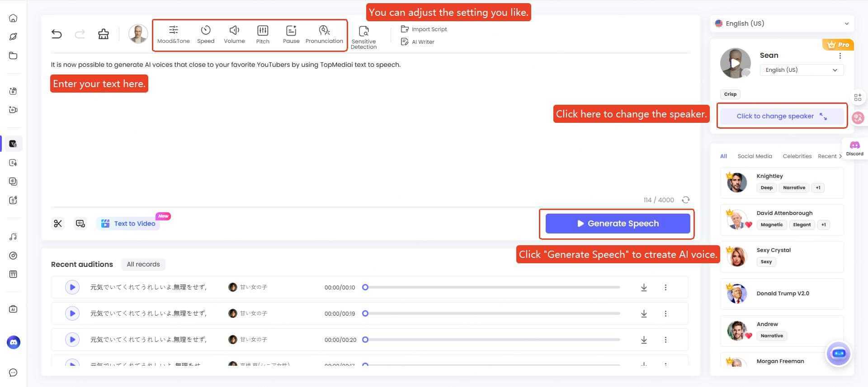Expand the English (US) language dropdown at top

click(846, 23)
